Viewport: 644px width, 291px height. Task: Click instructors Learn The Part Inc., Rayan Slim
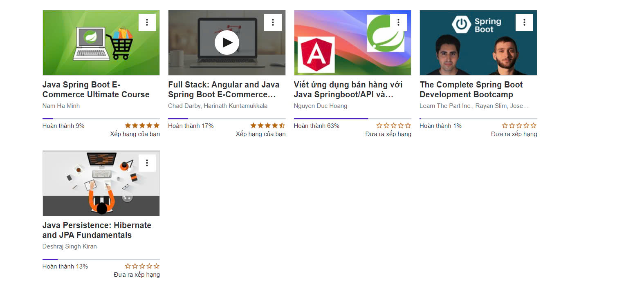474,106
